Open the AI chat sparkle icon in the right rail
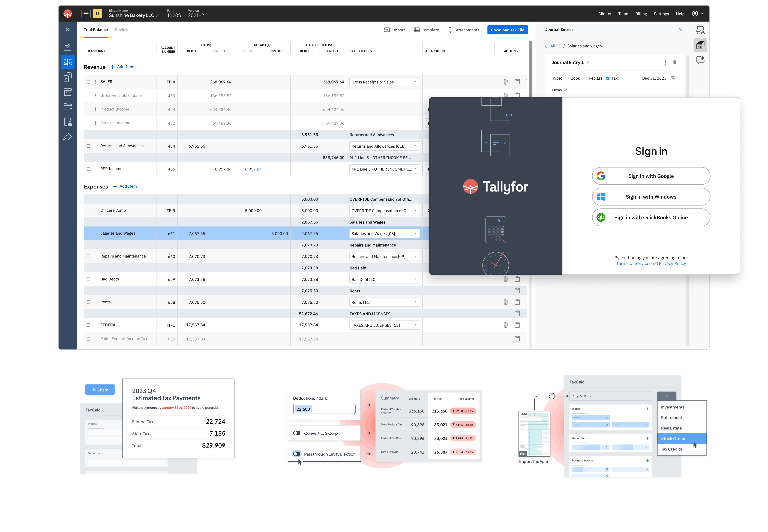This screenshot has width=768, height=532. pyautogui.click(x=700, y=60)
